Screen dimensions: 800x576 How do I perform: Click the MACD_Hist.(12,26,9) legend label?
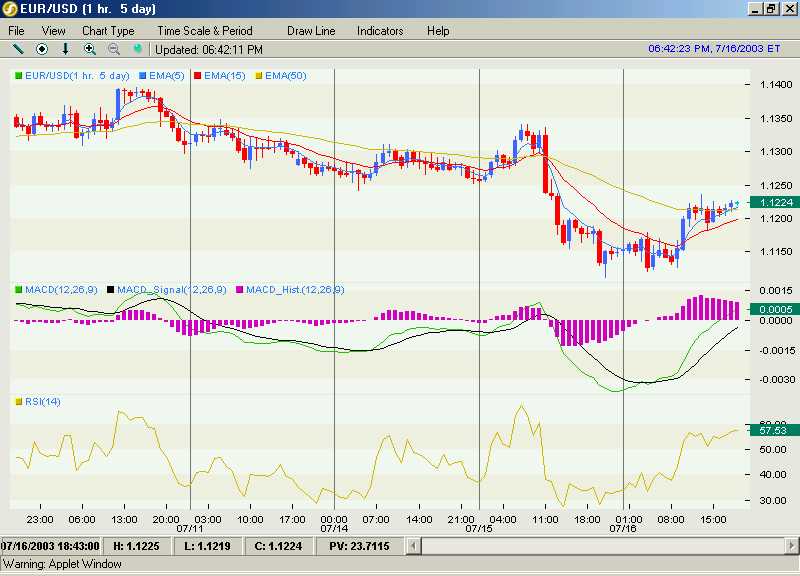[x=295, y=290]
